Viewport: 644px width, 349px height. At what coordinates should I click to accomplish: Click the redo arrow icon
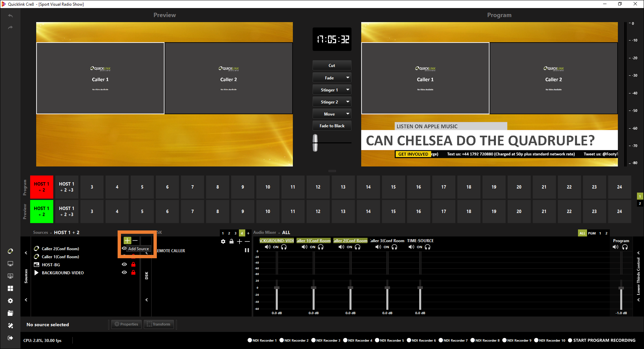pos(10,27)
